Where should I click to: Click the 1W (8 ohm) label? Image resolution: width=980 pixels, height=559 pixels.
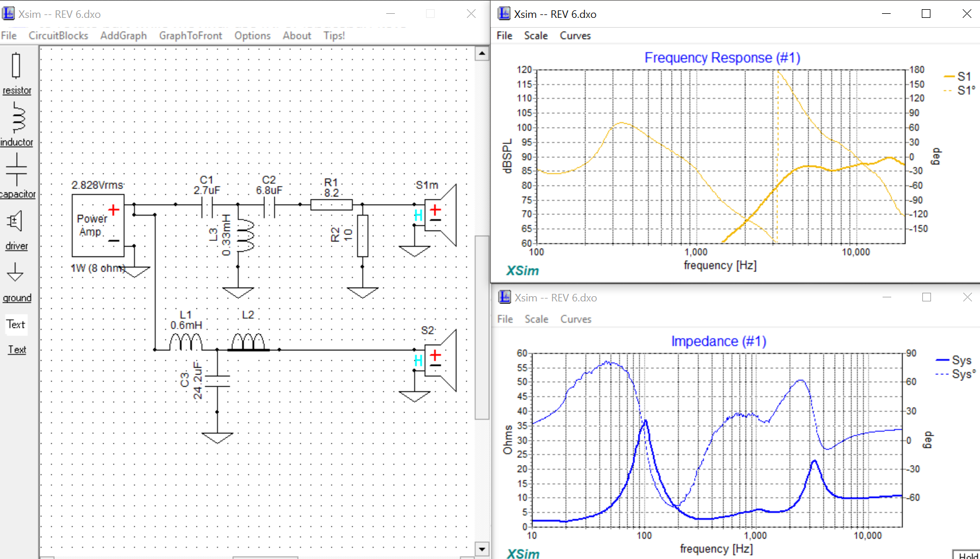coord(98,268)
